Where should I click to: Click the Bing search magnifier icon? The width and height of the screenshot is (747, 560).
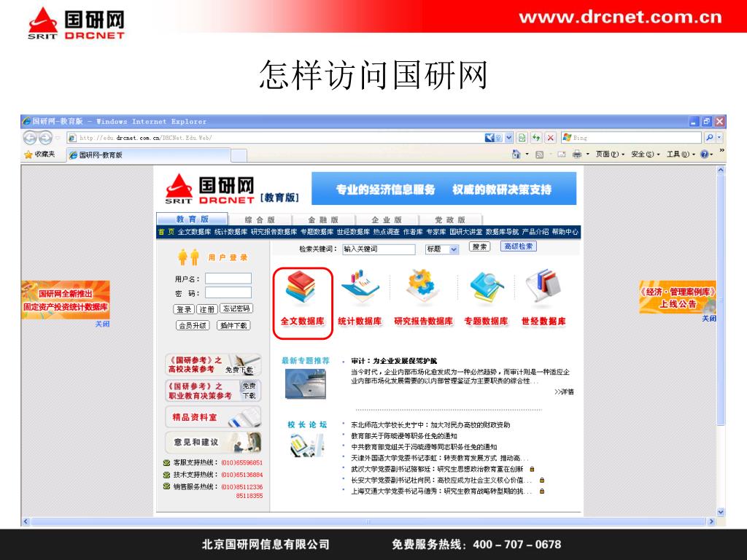709,138
